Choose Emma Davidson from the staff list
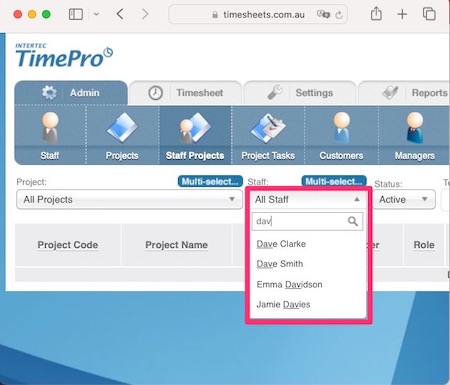Image resolution: width=450 pixels, height=385 pixels. (289, 284)
